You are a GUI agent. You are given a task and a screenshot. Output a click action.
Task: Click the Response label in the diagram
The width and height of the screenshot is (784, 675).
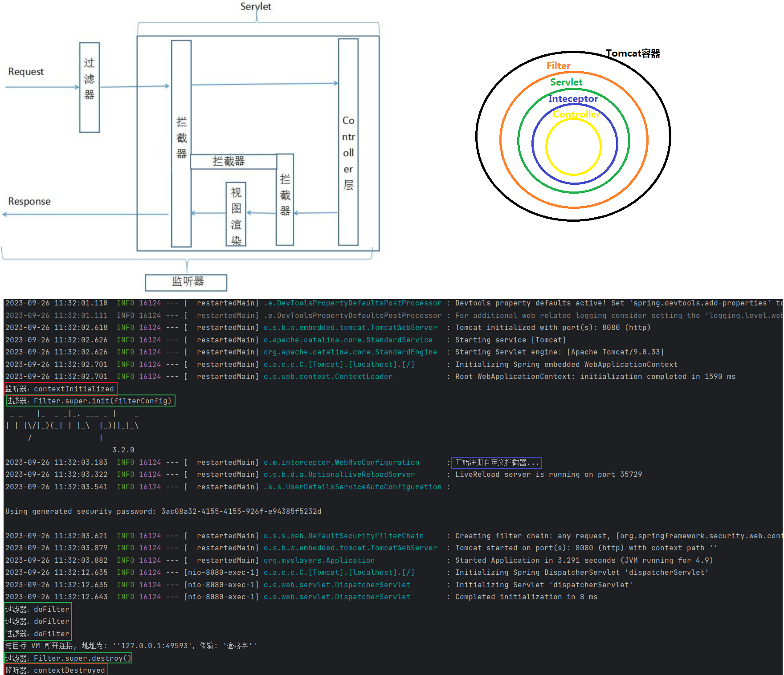point(29,201)
